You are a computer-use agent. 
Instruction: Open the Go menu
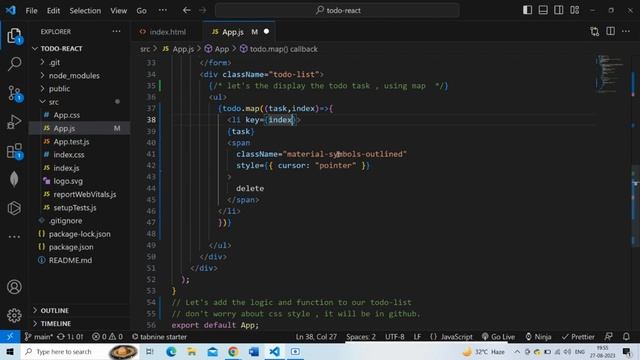(x=141, y=11)
